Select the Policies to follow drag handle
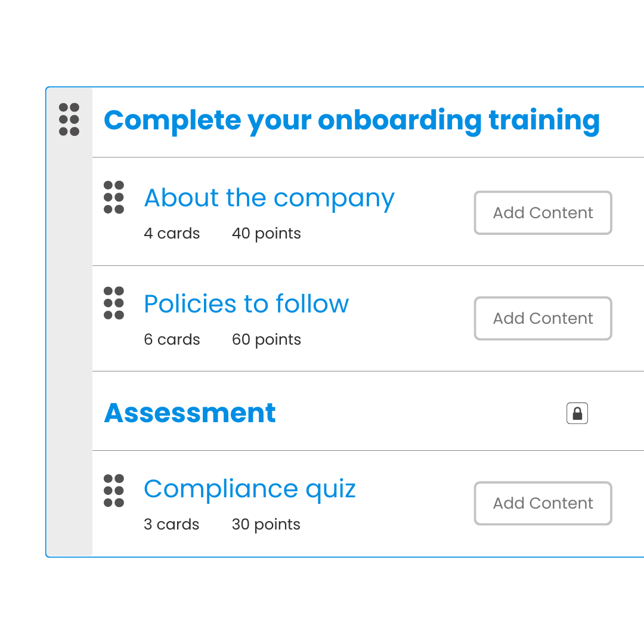The image size is (644, 644). [114, 303]
